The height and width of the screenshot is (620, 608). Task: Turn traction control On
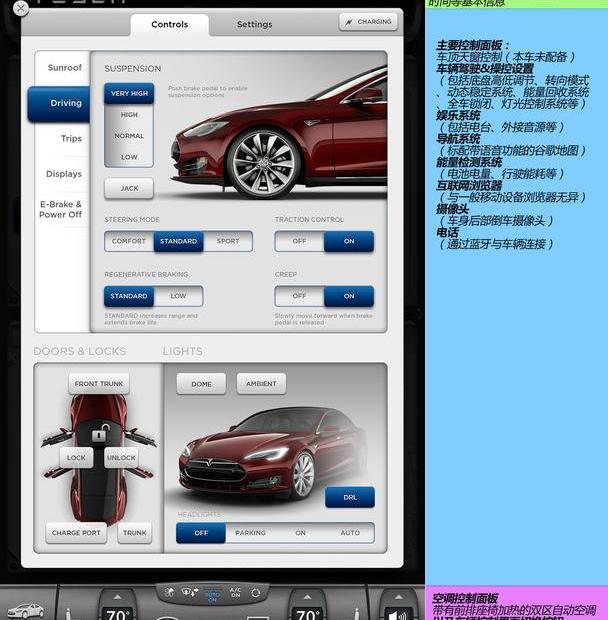(x=349, y=241)
